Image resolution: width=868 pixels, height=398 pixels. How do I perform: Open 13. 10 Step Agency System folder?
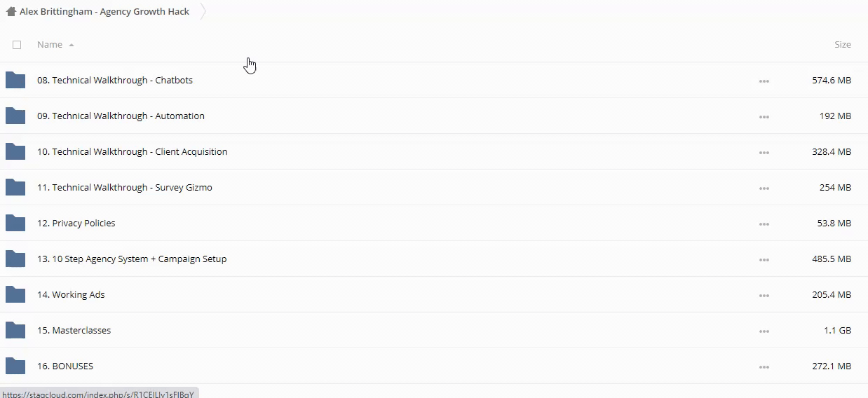pyautogui.click(x=132, y=259)
